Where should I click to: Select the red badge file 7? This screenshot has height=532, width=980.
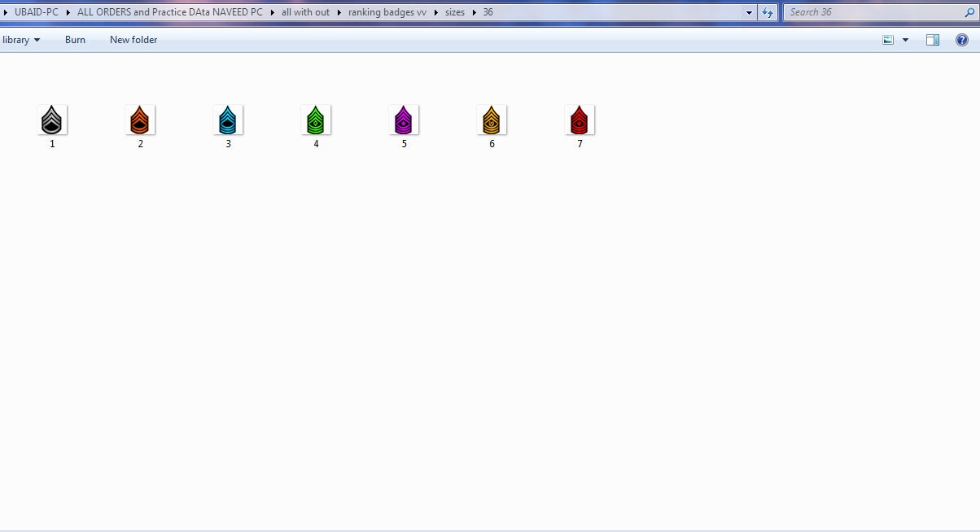click(580, 120)
